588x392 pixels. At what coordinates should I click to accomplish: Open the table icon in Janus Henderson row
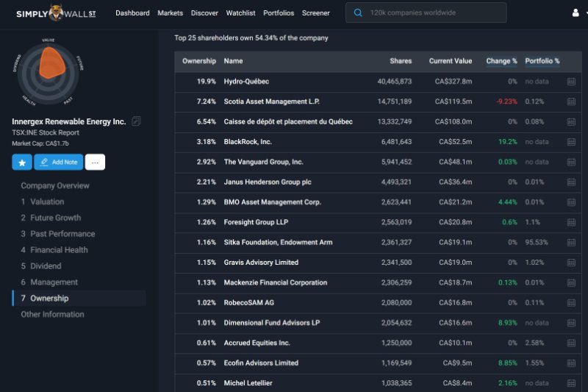pos(571,182)
